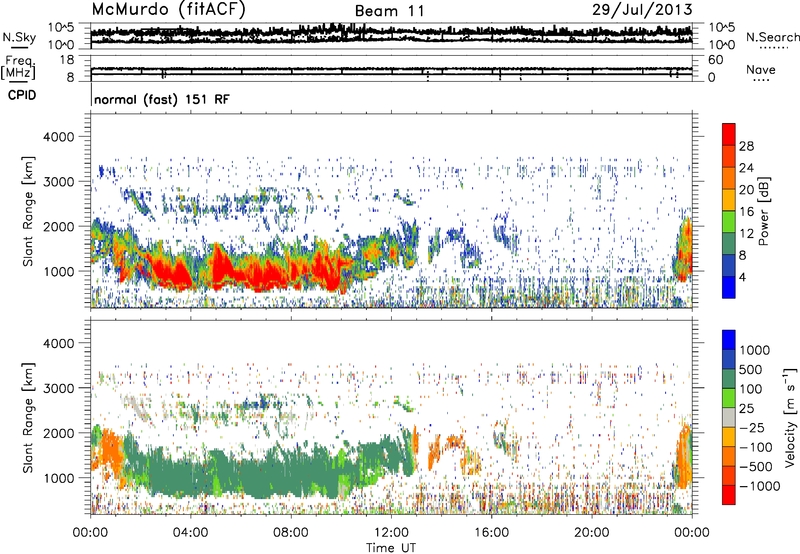Click the 04:00 time axis tick label
Viewport: 800px width, 554px height.
click(x=191, y=533)
